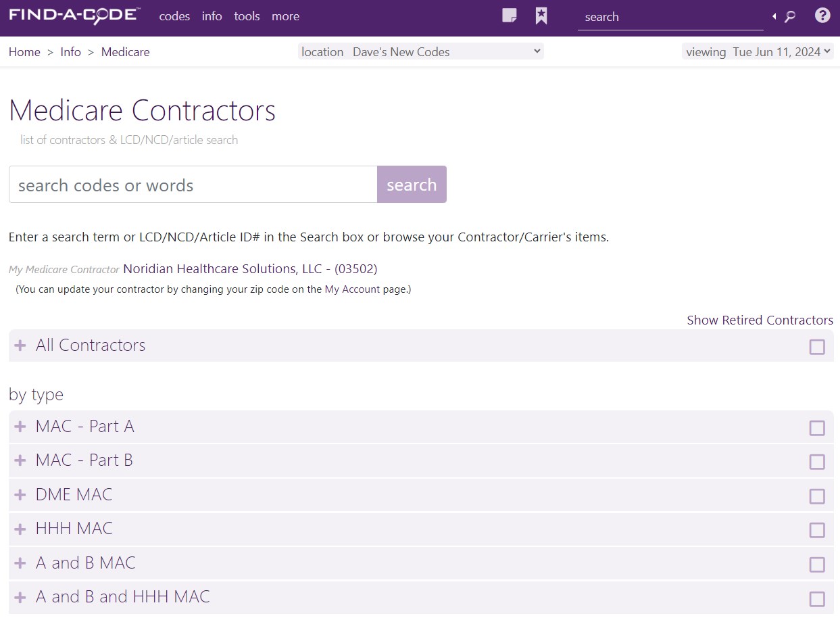This screenshot has width=840, height=622.
Task: Click the DME MAC row title
Action: point(74,495)
